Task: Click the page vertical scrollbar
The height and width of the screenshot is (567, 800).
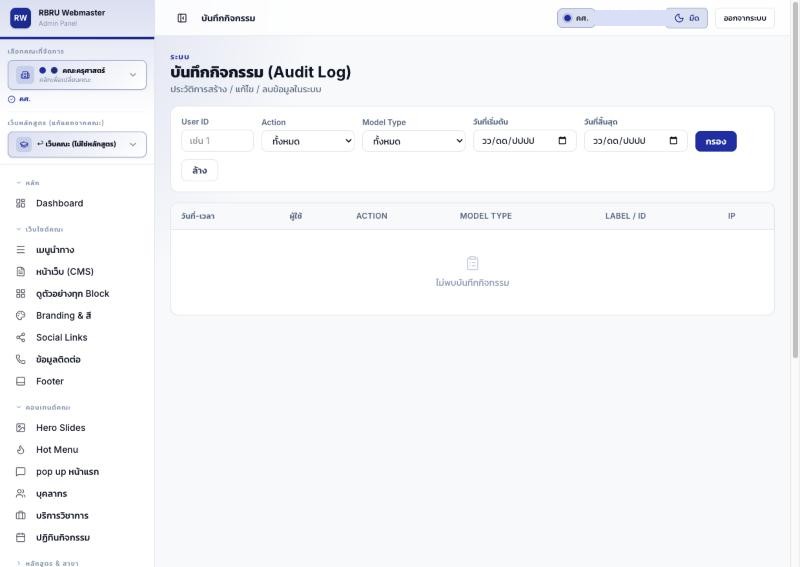Action: [x=795, y=179]
